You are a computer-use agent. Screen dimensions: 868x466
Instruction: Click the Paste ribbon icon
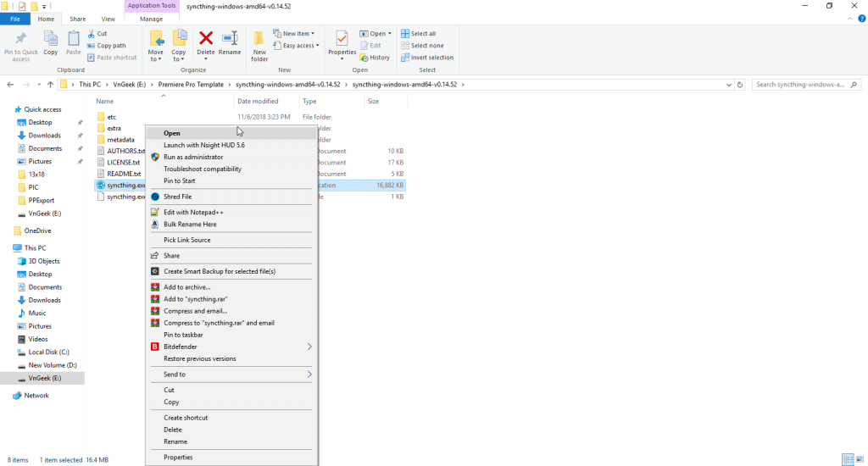click(73, 39)
